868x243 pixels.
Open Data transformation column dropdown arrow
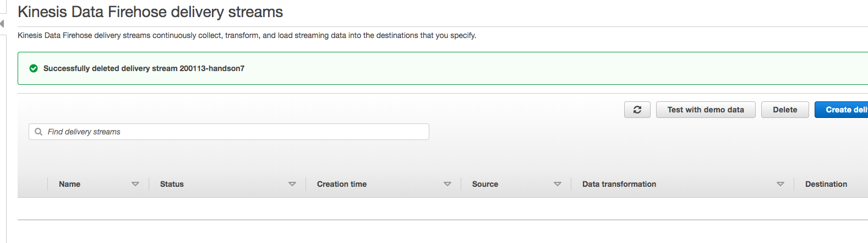[780, 184]
